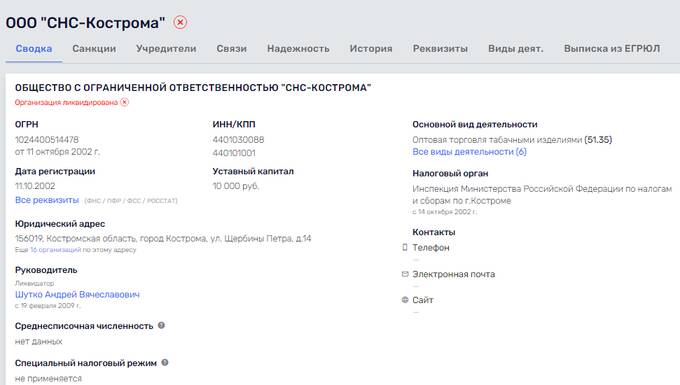Click the red cross icon after 'Организация ликвидирована'
The width and height of the screenshot is (680, 385).
124,102
